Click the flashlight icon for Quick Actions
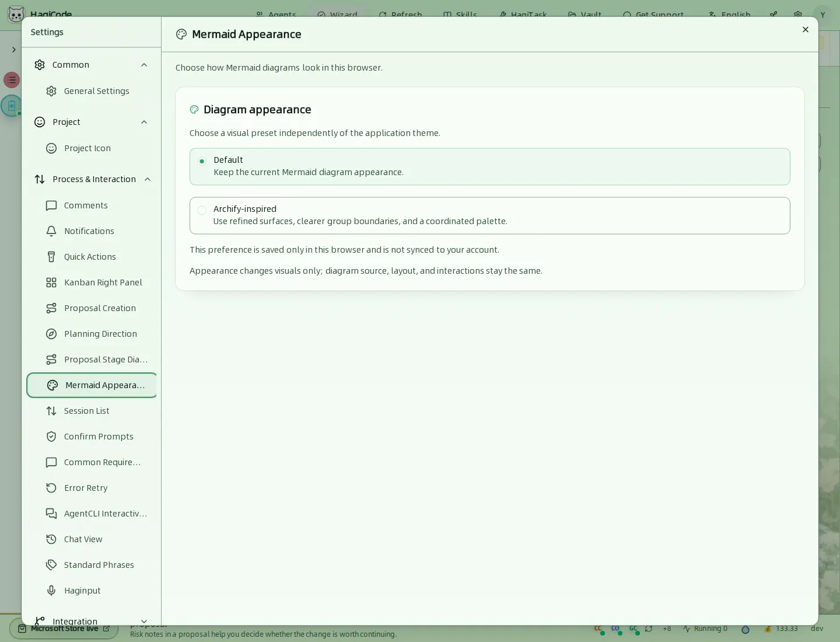The height and width of the screenshot is (642, 840). point(51,257)
